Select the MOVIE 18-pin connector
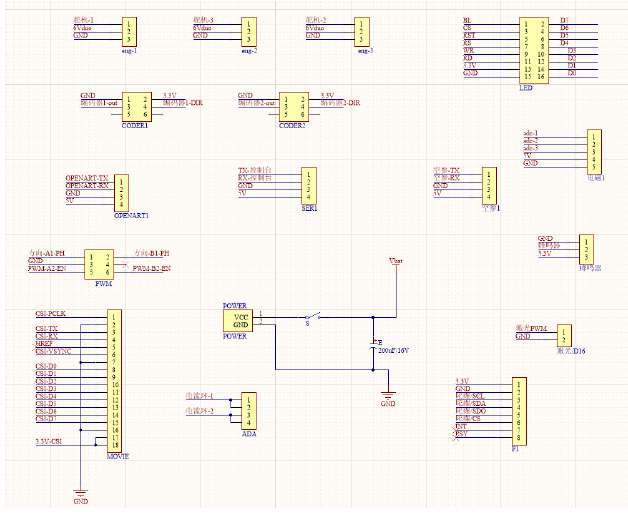This screenshot has width=628, height=513. [114, 381]
